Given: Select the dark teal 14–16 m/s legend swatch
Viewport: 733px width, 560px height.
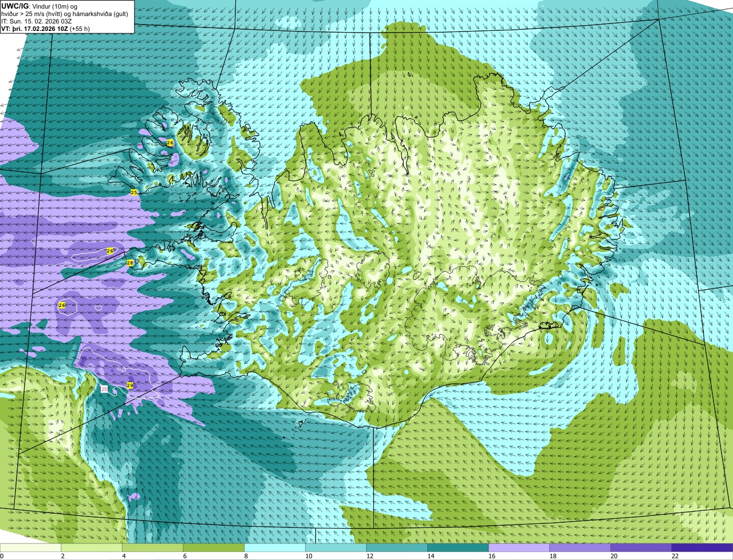Looking at the screenshot, I should click(x=458, y=548).
